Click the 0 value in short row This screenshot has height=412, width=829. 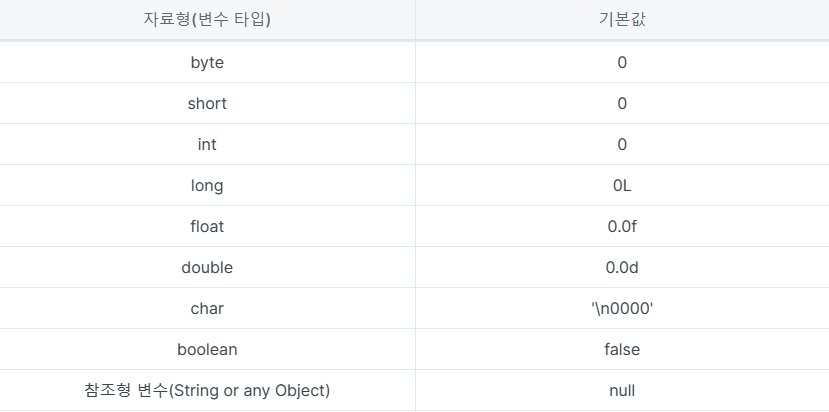click(622, 104)
